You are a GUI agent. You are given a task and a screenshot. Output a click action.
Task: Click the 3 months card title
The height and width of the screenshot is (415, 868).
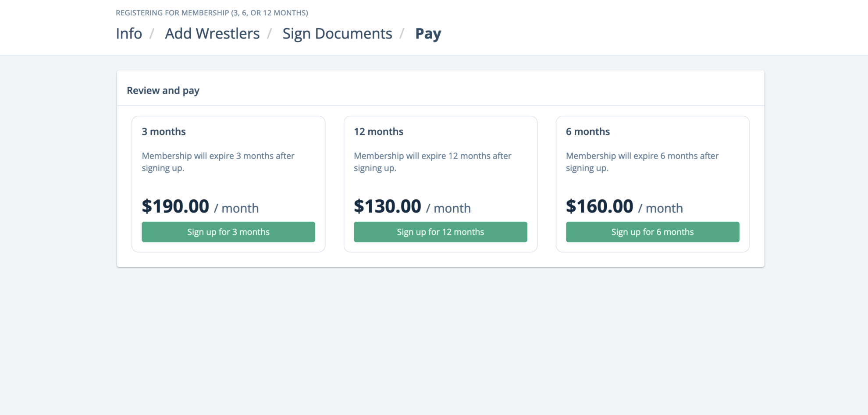(x=164, y=131)
